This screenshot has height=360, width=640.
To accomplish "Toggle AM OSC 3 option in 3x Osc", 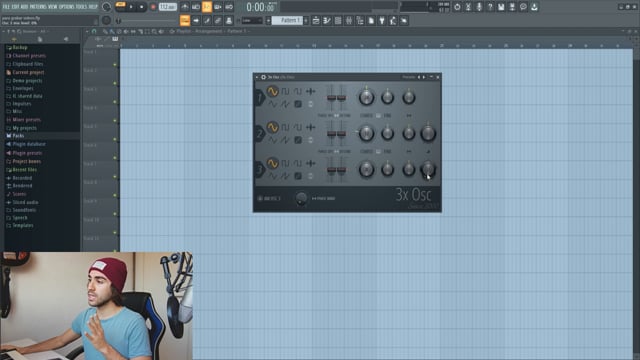I will (x=269, y=198).
